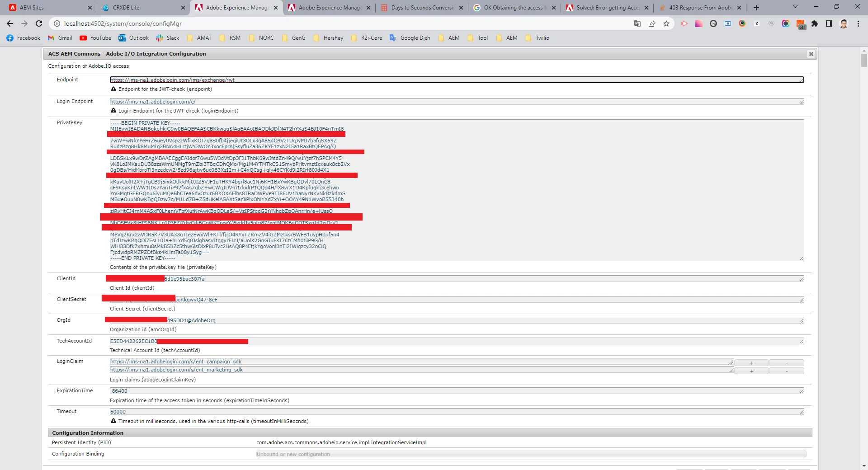Open the Facebook bookmark
This screenshot has height=470, width=868.
24,38
